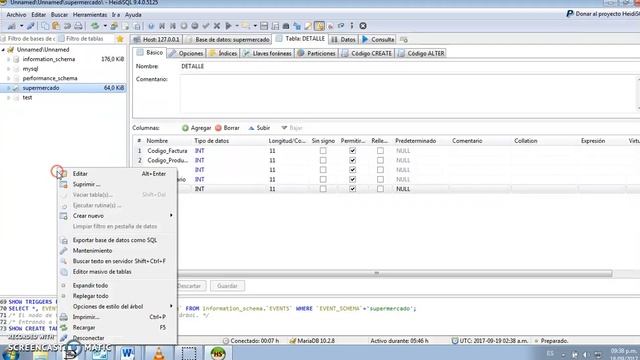The image size is (640, 360).
Task: Open the user manager toolbar icon
Action: 114,26
